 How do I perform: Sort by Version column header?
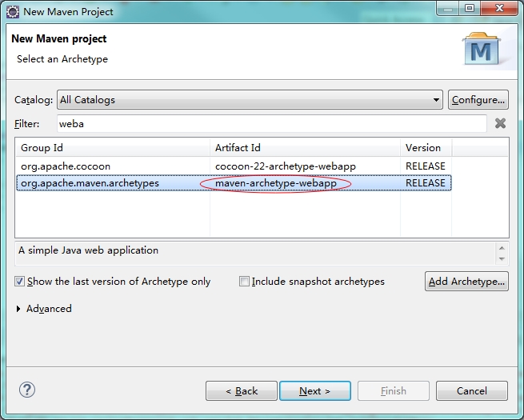tap(426, 148)
